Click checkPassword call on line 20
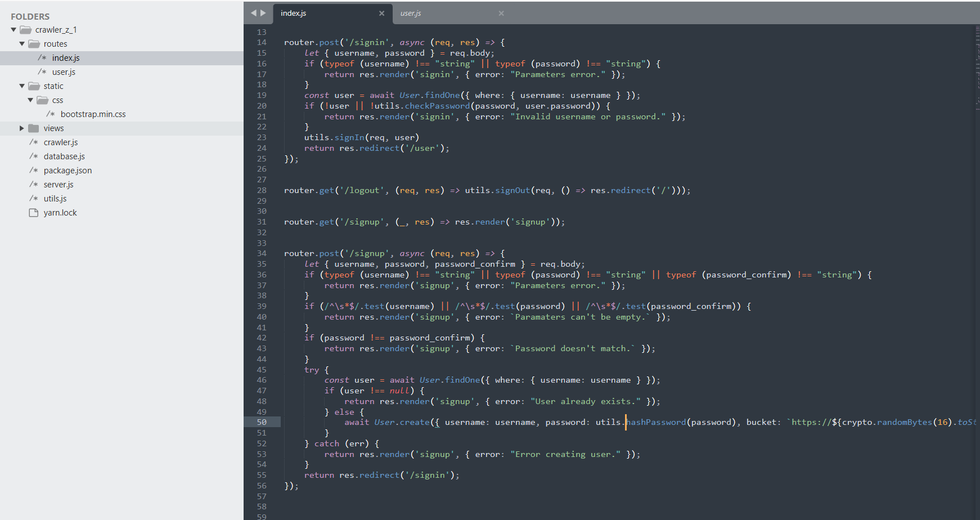The width and height of the screenshot is (980, 520). (x=437, y=106)
